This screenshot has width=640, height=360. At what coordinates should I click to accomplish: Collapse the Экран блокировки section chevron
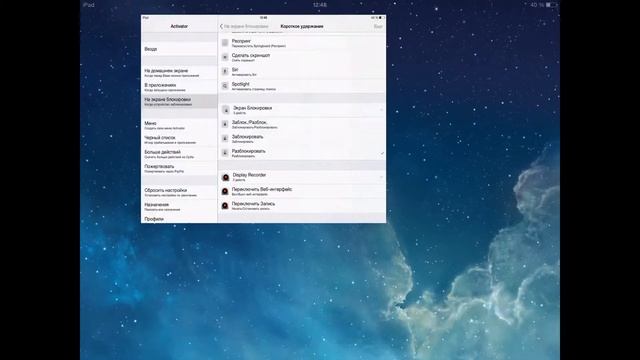click(382, 109)
